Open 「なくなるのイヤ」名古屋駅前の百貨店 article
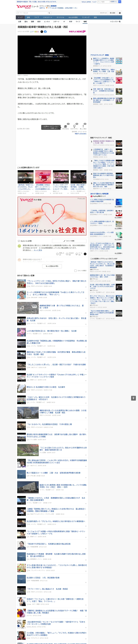Image resolution: width=138 pixels, height=644 pixels. pyautogui.click(x=49, y=424)
